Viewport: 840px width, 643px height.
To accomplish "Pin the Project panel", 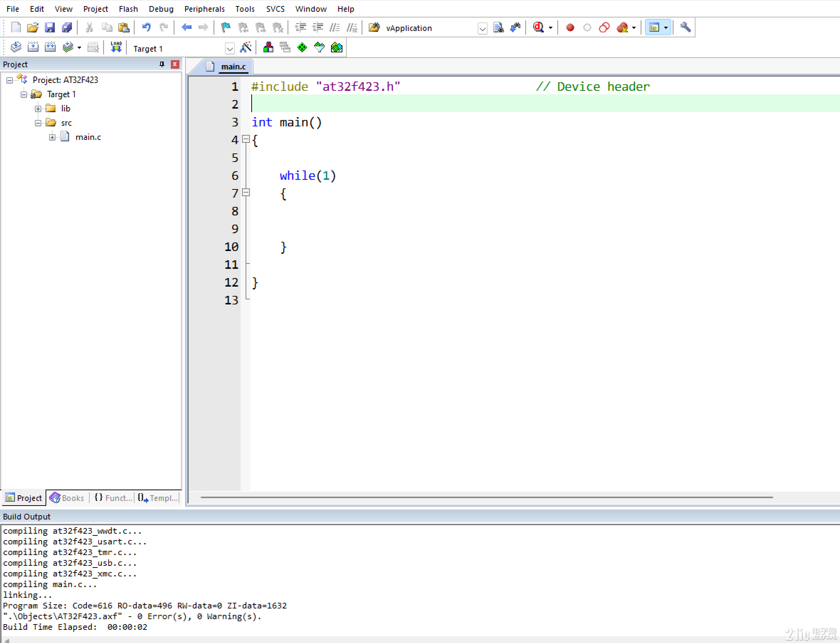I will pos(162,64).
